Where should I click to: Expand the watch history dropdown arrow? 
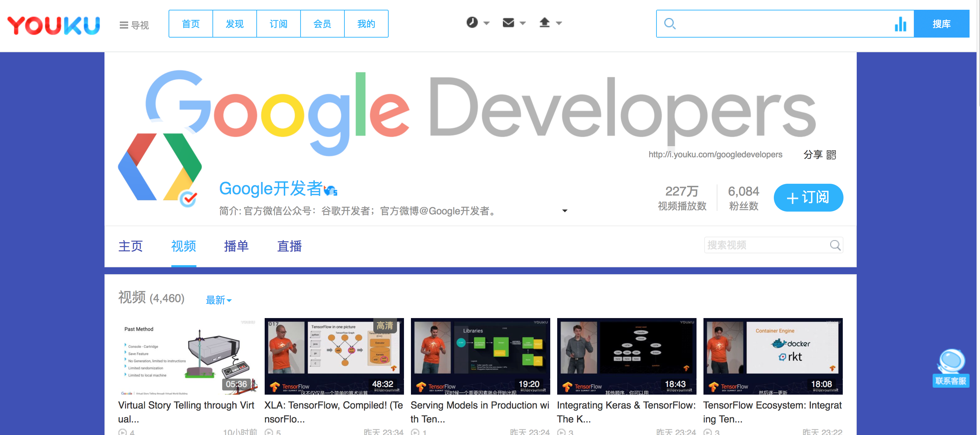click(x=487, y=23)
